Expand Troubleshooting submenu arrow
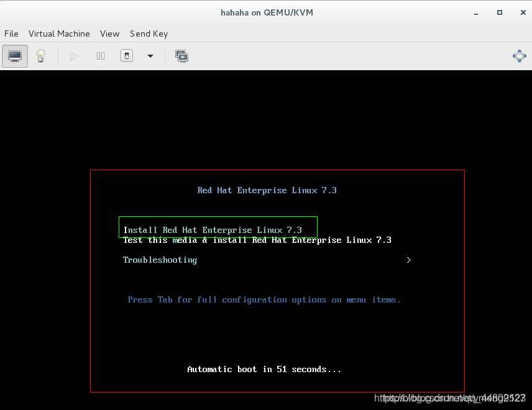The image size is (532, 410). tap(409, 260)
